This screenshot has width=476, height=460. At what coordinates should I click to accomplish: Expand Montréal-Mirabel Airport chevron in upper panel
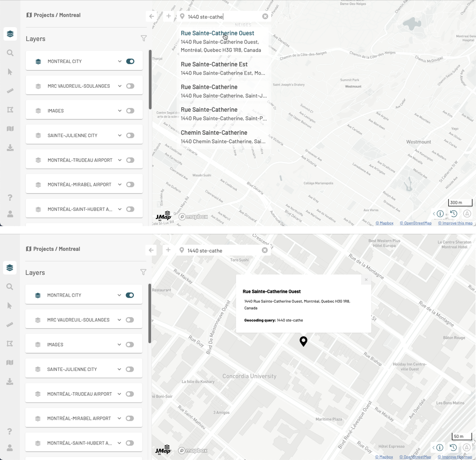click(120, 185)
